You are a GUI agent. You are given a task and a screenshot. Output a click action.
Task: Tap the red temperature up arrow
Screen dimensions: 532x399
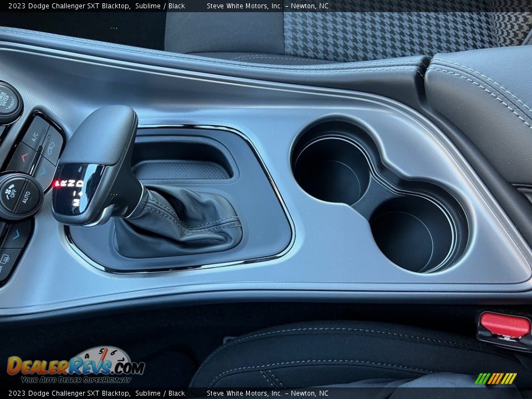[24, 157]
